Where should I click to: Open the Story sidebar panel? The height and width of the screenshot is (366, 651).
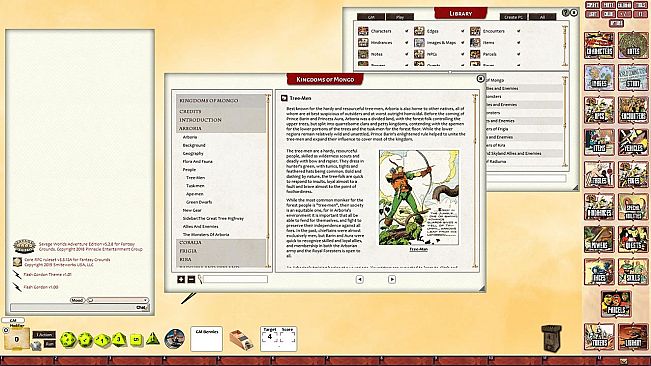coord(633,78)
